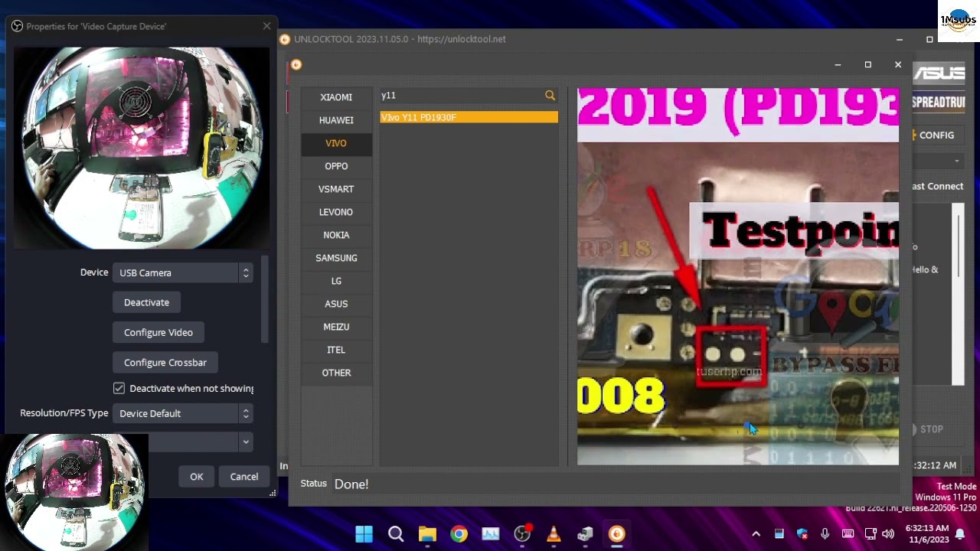The height and width of the screenshot is (551, 980).
Task: Show hidden system tray icons
Action: [756, 533]
